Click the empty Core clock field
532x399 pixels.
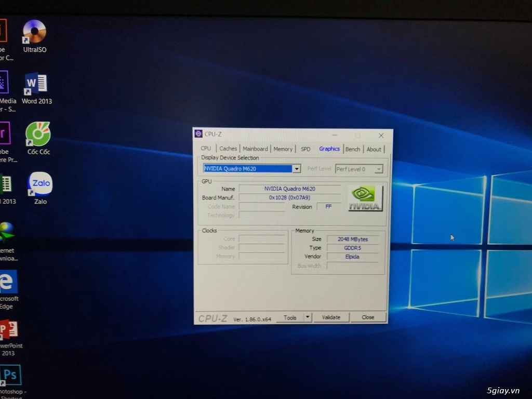click(262, 239)
